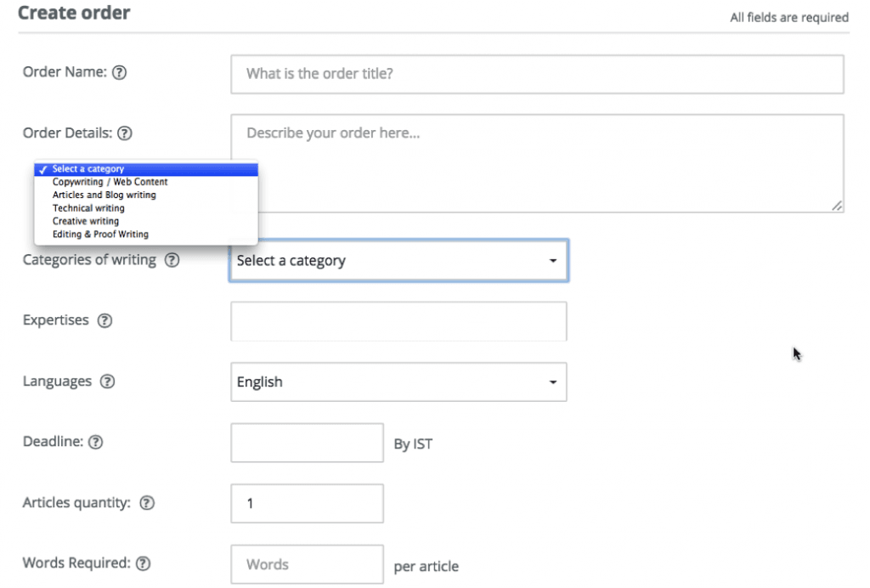Choose Articles and Blog writing option

click(x=146, y=195)
